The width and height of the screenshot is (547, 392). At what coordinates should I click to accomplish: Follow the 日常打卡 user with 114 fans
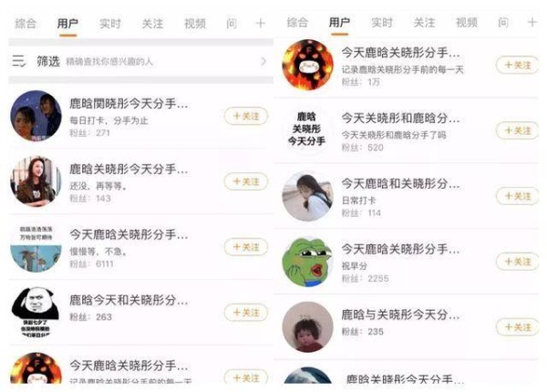pos(518,196)
